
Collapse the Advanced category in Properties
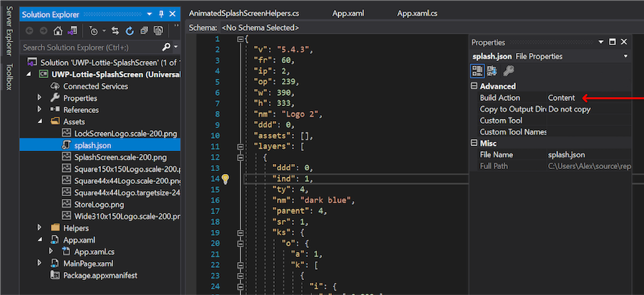click(474, 87)
